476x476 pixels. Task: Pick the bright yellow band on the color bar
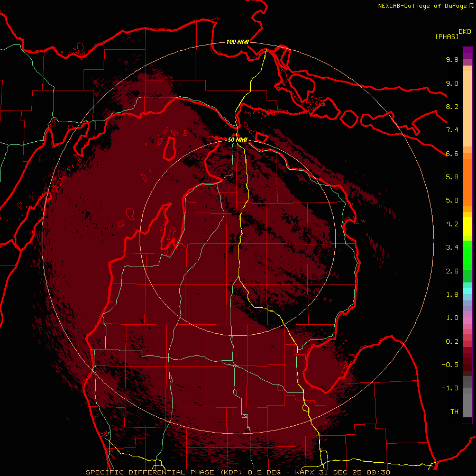coord(467,226)
